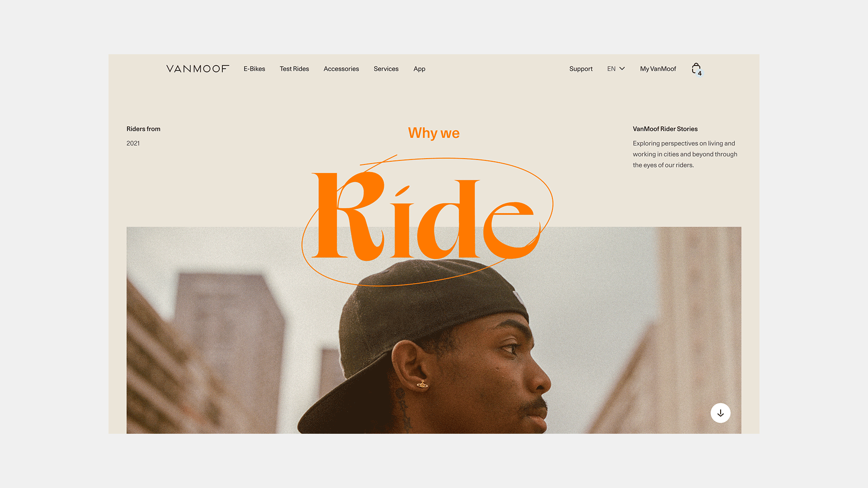Open My VanMoof account link

[x=658, y=69]
